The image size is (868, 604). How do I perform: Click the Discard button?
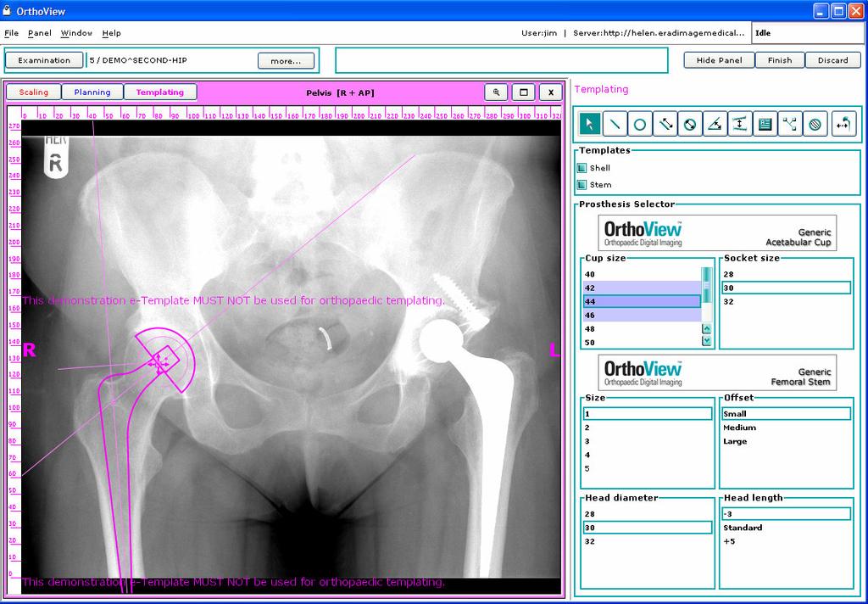coord(832,60)
